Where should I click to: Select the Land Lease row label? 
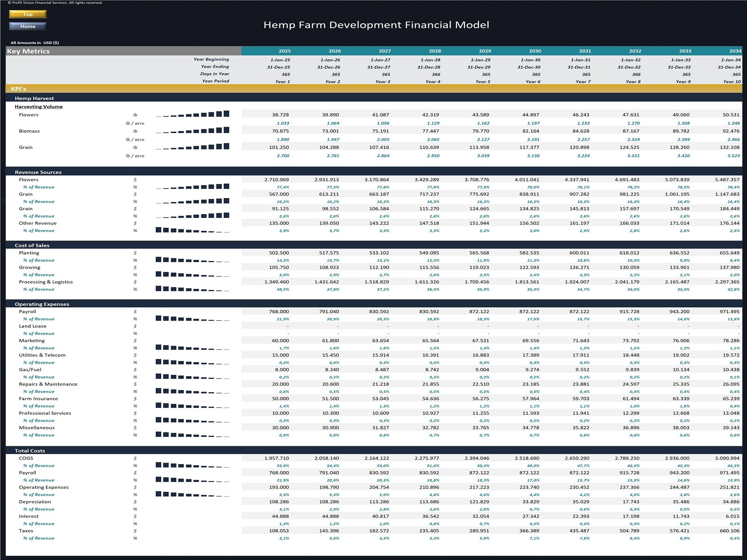click(x=32, y=326)
